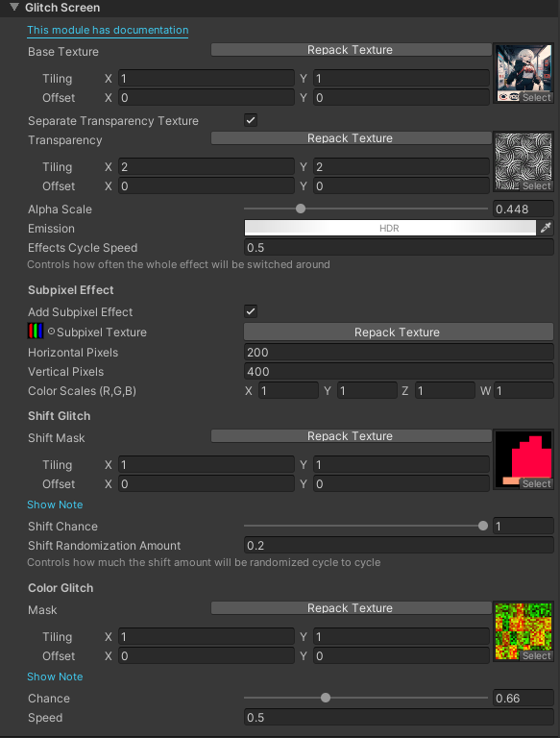
Task: Toggle Add Subpixel Effect checkbox
Action: point(251,311)
